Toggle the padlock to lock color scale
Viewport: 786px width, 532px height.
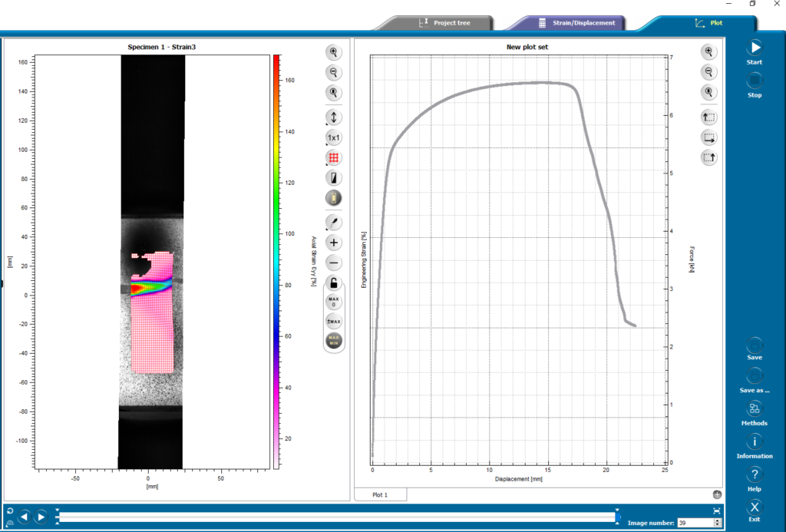click(334, 283)
